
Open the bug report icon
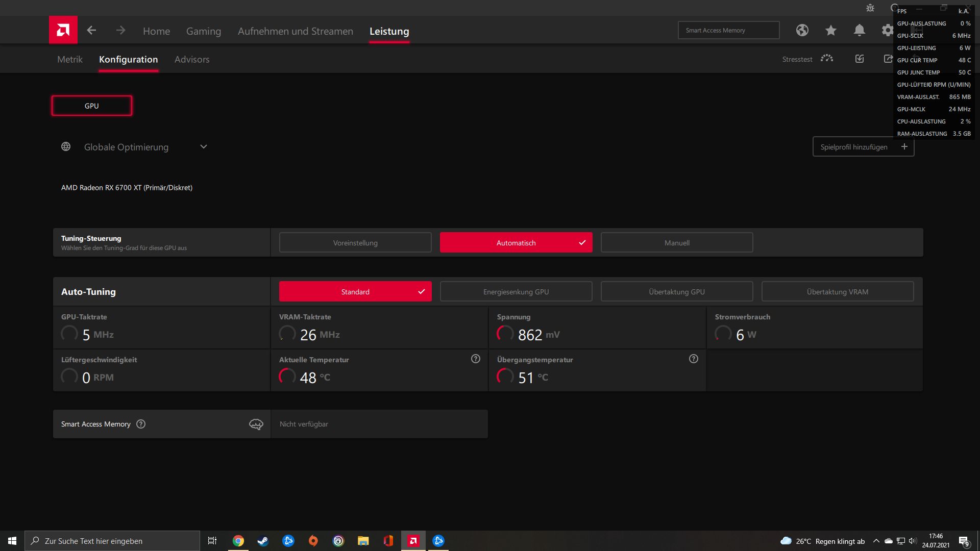[x=870, y=8]
